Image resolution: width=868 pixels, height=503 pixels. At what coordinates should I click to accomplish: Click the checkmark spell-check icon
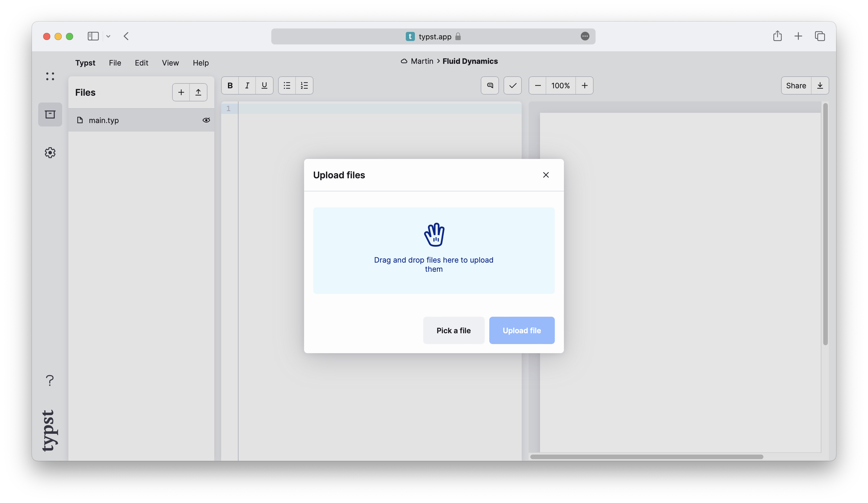coord(513,85)
